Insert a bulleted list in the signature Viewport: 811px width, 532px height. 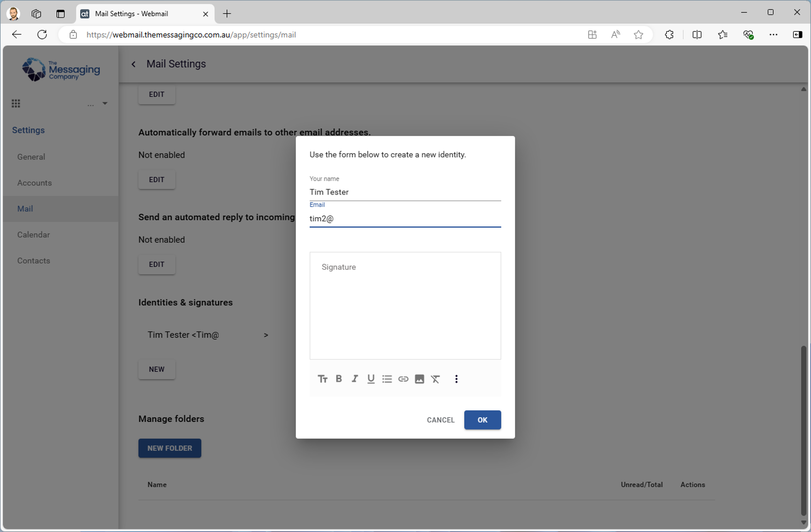[x=387, y=379]
